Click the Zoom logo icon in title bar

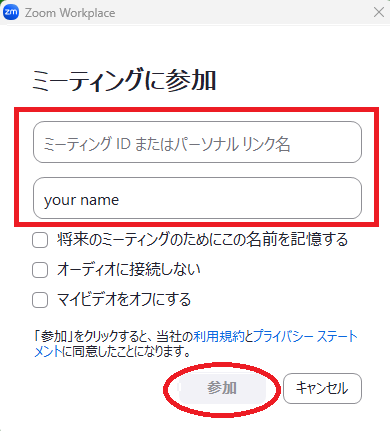tap(11, 12)
